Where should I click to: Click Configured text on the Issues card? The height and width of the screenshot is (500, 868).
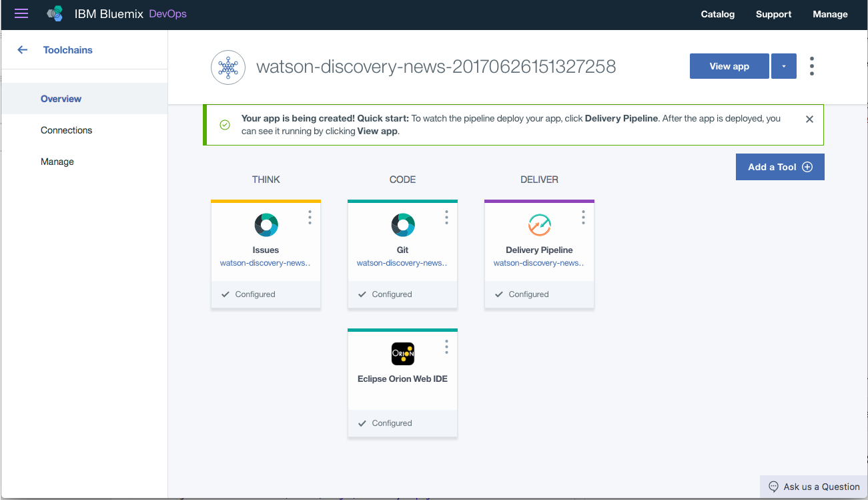pyautogui.click(x=255, y=294)
